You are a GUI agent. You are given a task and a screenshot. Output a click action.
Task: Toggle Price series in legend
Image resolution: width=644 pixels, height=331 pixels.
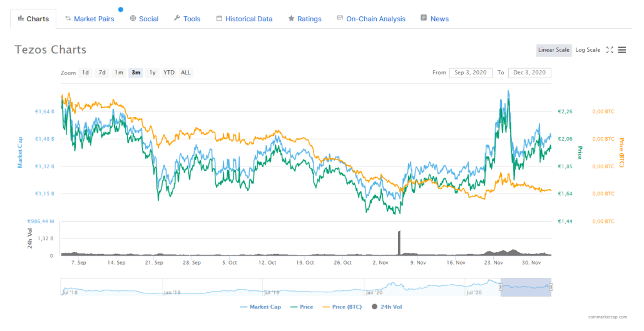302,307
